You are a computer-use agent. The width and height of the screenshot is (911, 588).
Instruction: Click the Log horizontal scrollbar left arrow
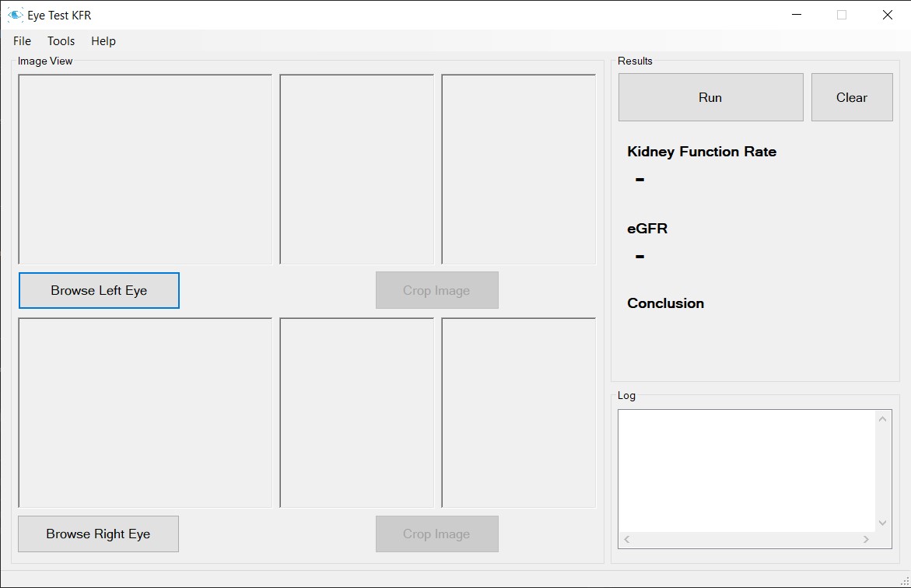[x=627, y=539]
